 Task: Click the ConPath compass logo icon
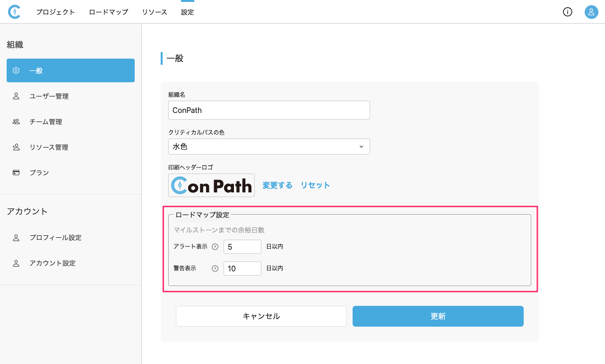coord(15,12)
